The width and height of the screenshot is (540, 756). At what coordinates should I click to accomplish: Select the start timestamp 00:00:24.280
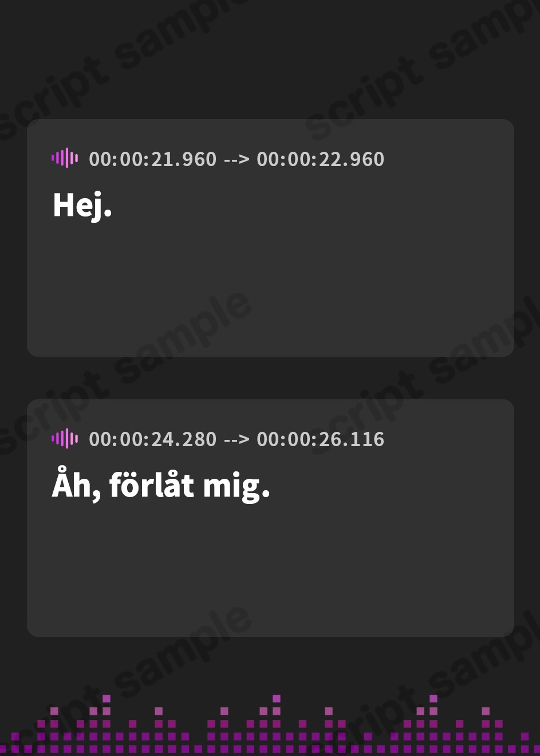[x=153, y=439]
